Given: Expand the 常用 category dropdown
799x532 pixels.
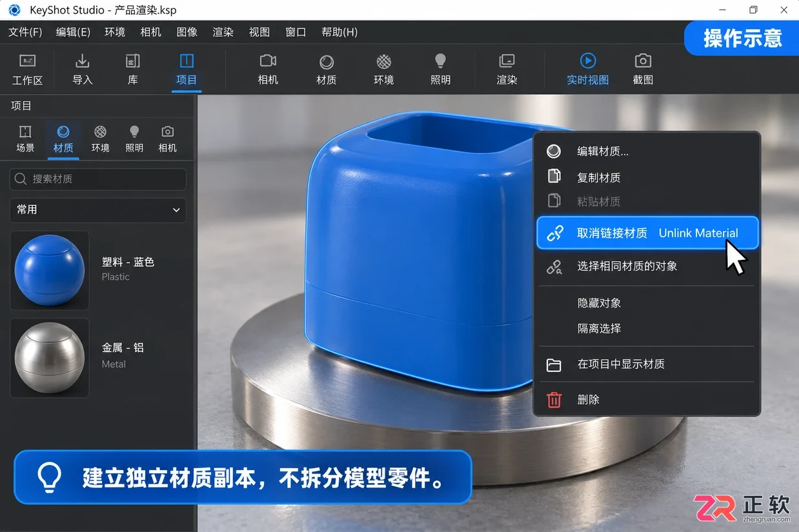Looking at the screenshot, I should coord(98,210).
